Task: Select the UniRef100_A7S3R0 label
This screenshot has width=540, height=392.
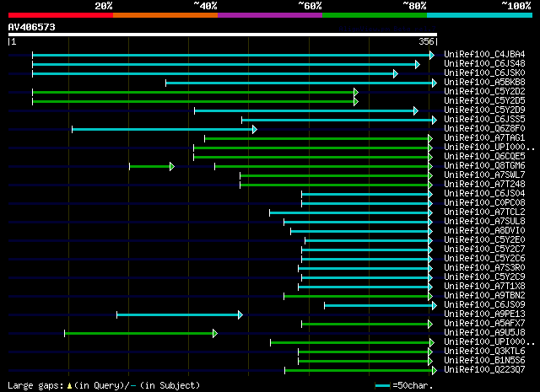Action: tap(484, 268)
